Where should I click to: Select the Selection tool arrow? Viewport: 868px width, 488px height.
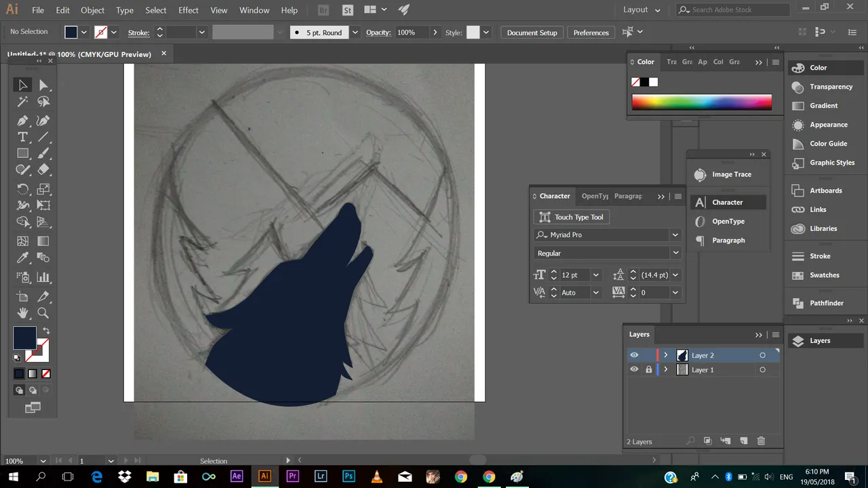22,85
